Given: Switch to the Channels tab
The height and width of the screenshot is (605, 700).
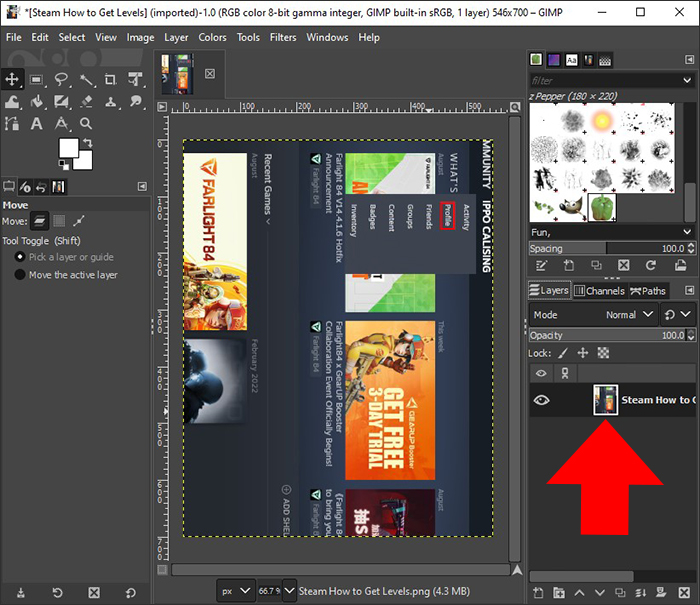Looking at the screenshot, I should (599, 291).
